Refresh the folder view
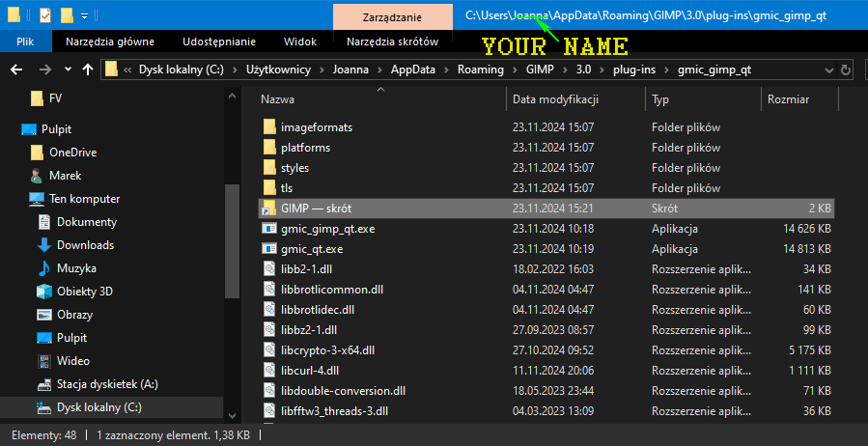868x446 pixels. [845, 70]
